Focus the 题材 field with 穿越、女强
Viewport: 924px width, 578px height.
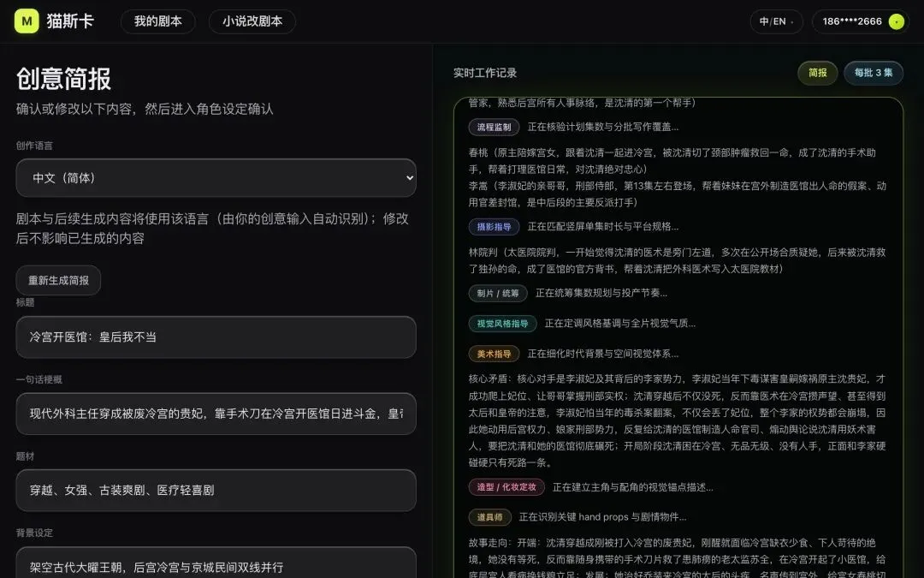(x=216, y=491)
